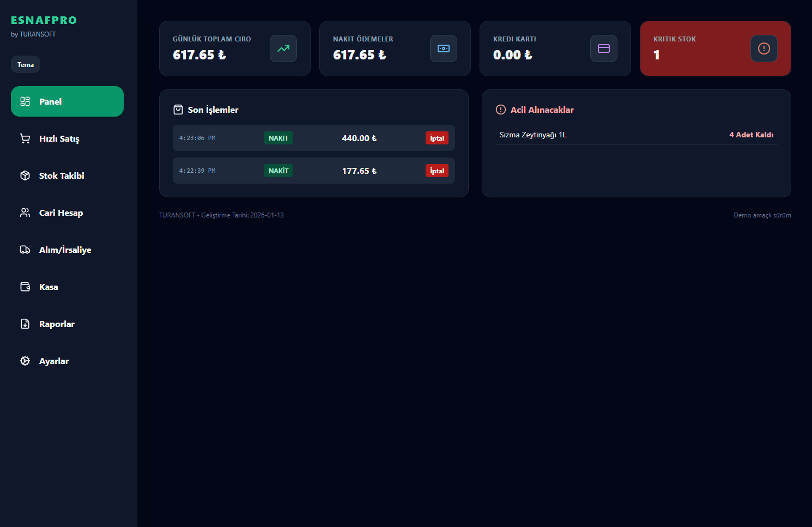The height and width of the screenshot is (527, 812).
Task: Click the credit card icon on Kredi Kartı card
Action: 604,49
